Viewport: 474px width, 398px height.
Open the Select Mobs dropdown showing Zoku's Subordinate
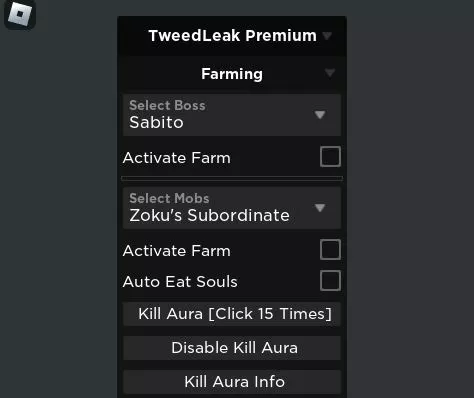click(x=232, y=208)
